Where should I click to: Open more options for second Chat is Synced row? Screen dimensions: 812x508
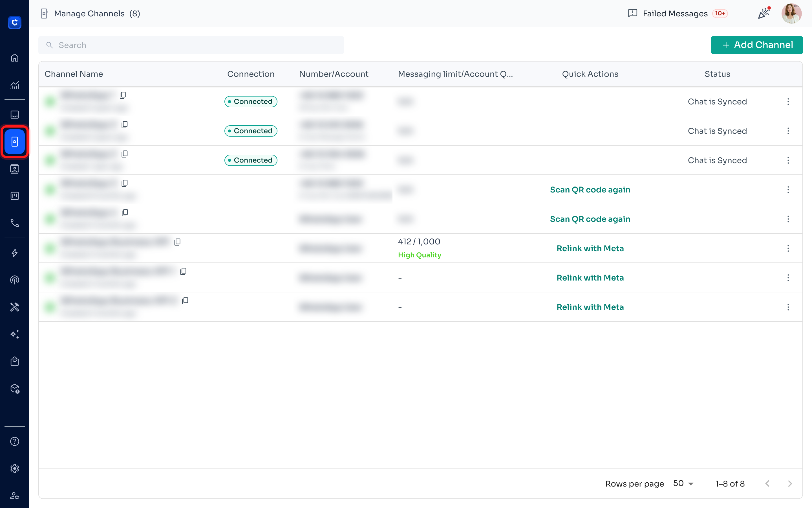(788, 131)
